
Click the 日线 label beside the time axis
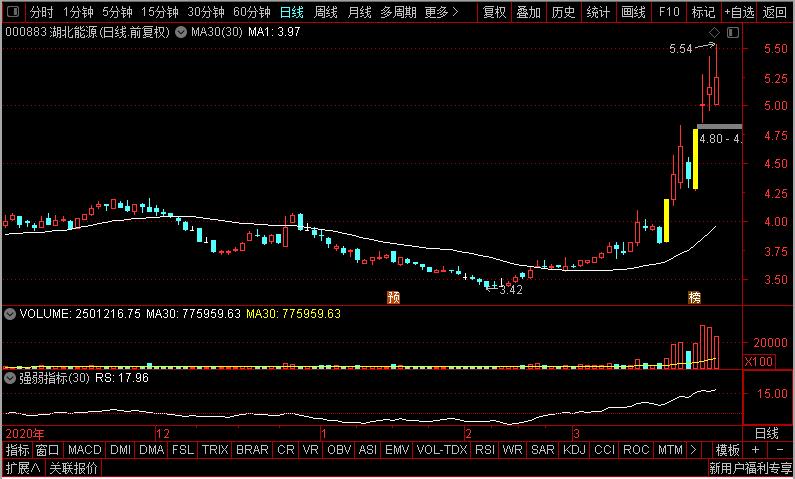(x=767, y=433)
